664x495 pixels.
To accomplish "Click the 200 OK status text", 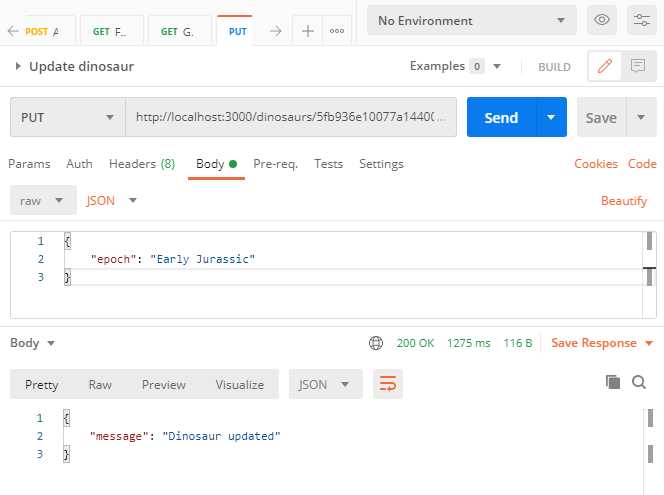I will tap(415, 343).
